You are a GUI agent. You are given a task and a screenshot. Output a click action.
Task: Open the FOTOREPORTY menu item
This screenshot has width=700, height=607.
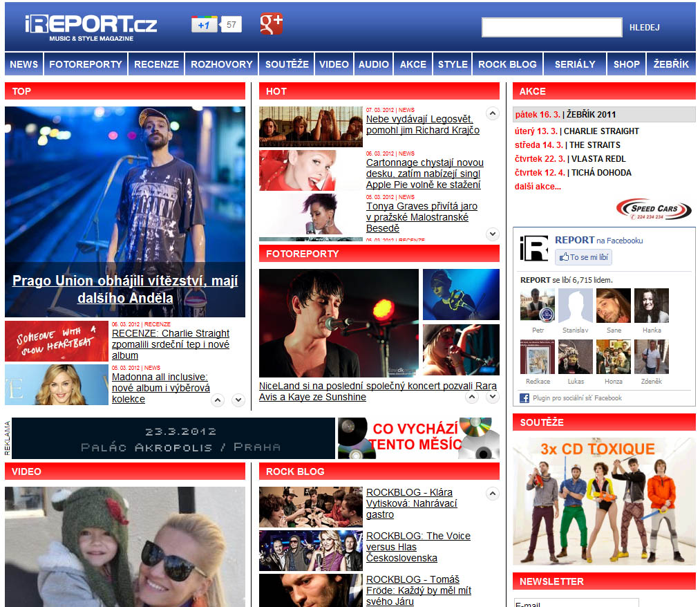[86, 64]
